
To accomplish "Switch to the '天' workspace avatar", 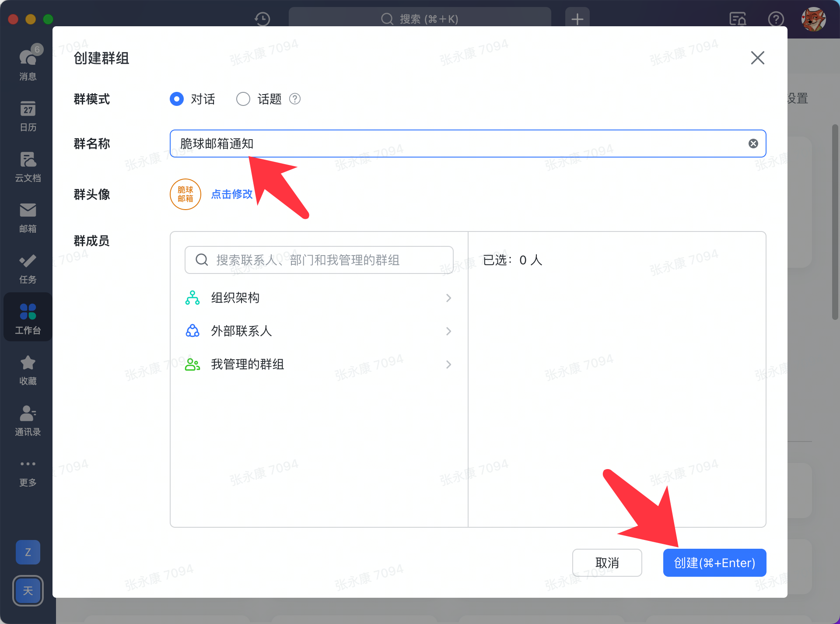I will click(28, 591).
